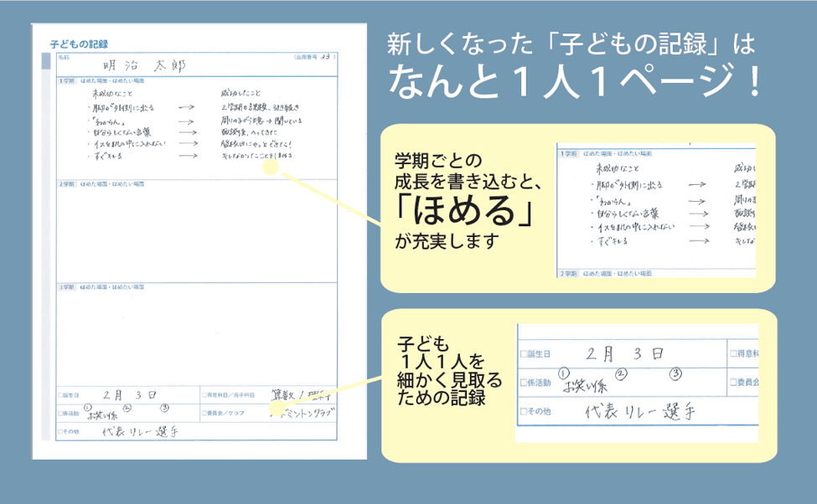
Task: Click circled ② in the enlarged lower callout
Action: pos(621,373)
